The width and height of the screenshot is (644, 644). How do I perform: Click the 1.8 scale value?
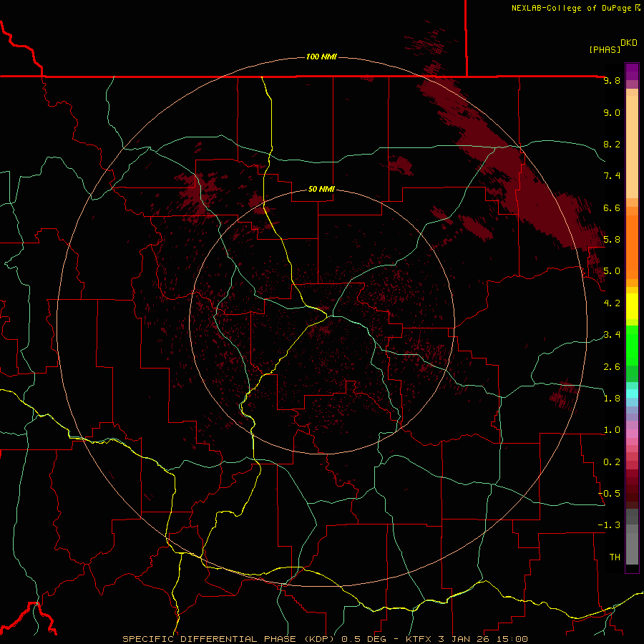tap(612, 399)
